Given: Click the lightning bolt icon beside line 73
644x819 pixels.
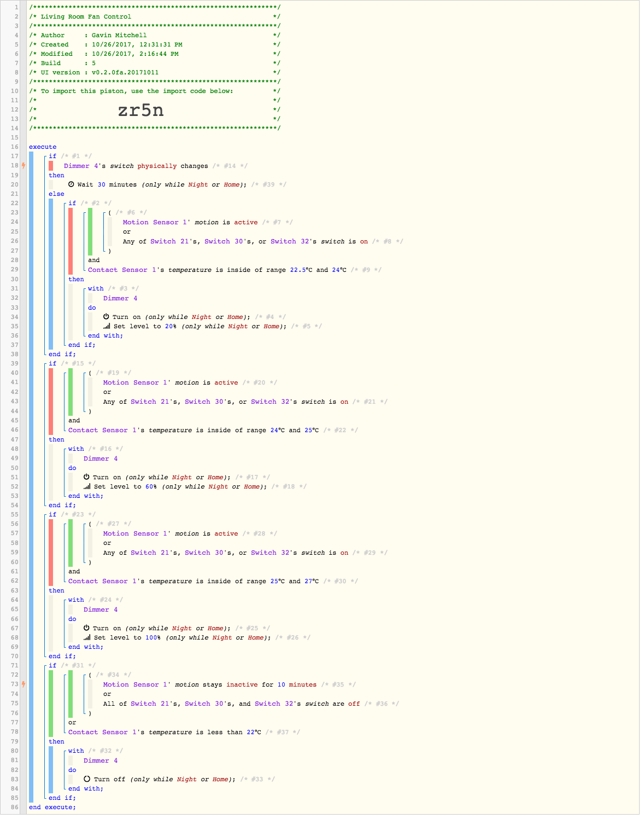Looking at the screenshot, I should [x=24, y=684].
